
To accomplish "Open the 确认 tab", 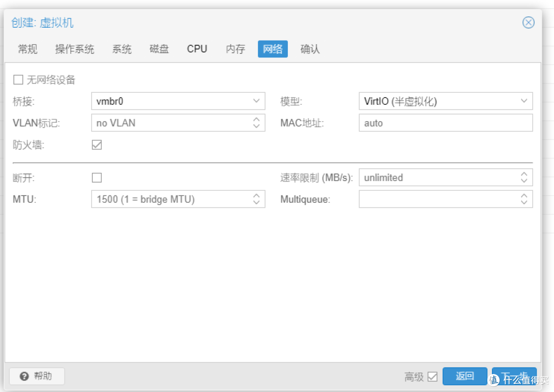I will point(310,49).
